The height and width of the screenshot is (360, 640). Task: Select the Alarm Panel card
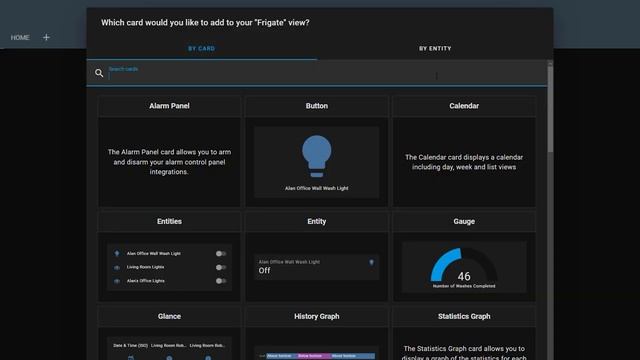point(169,151)
